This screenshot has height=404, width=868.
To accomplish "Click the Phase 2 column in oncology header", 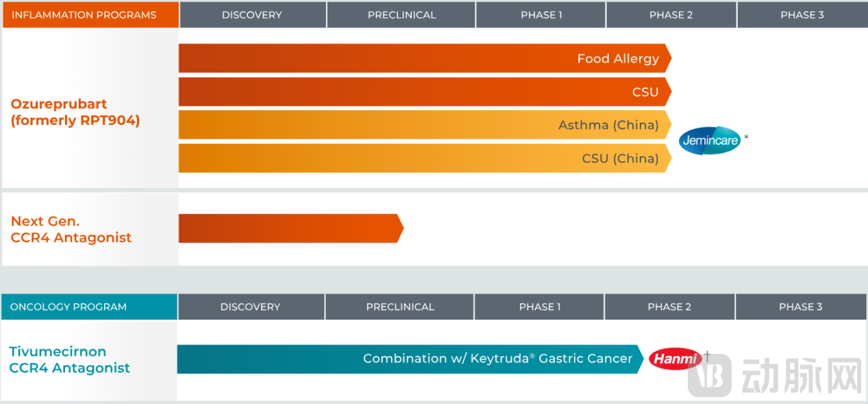I will pyautogui.click(x=669, y=307).
